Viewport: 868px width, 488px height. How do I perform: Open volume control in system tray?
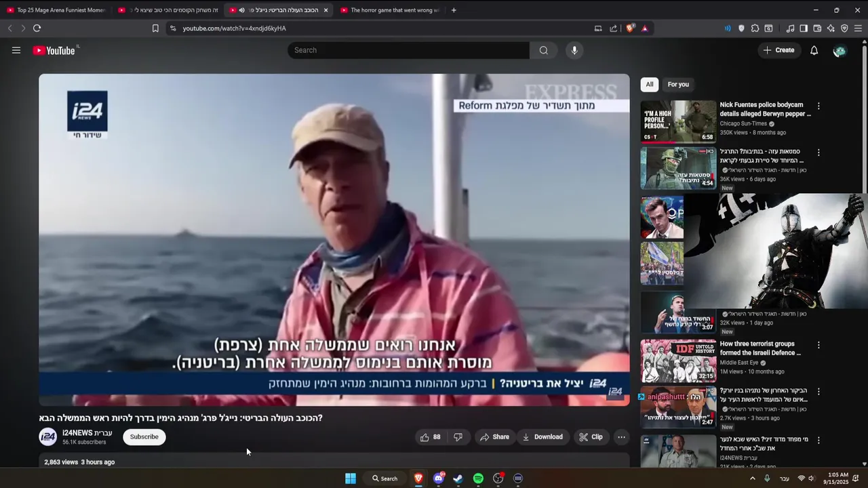coord(812,479)
